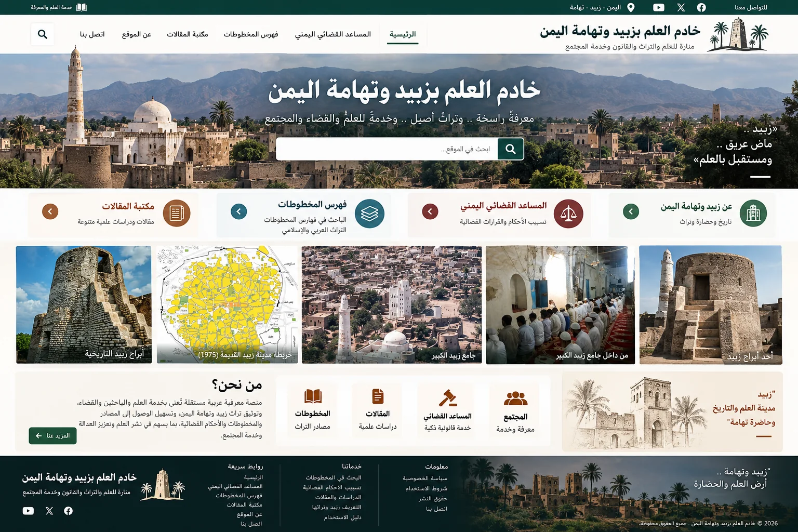
Task: Click the location pin icon beside اليمن - زبيد - تهامة
Action: coord(631,7)
